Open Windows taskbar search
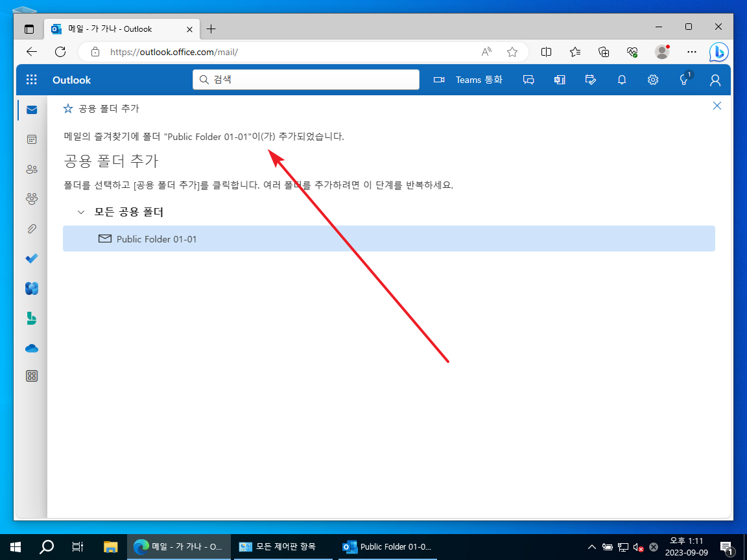Screen dimensions: 747x560 (46, 546)
